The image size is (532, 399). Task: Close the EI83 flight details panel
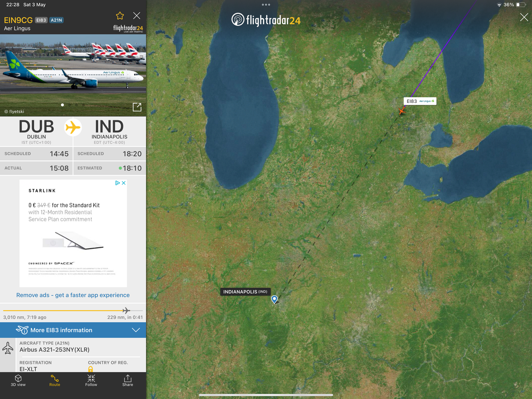pos(137,16)
